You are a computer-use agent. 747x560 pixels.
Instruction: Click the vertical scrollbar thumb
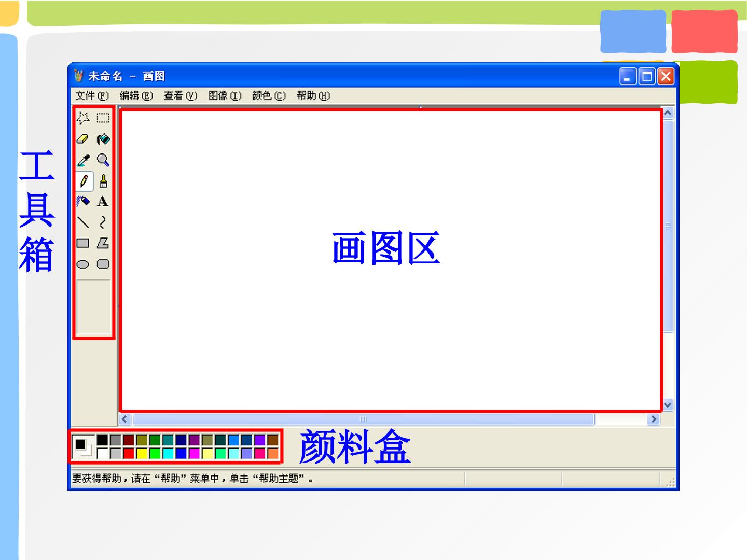tap(668, 226)
